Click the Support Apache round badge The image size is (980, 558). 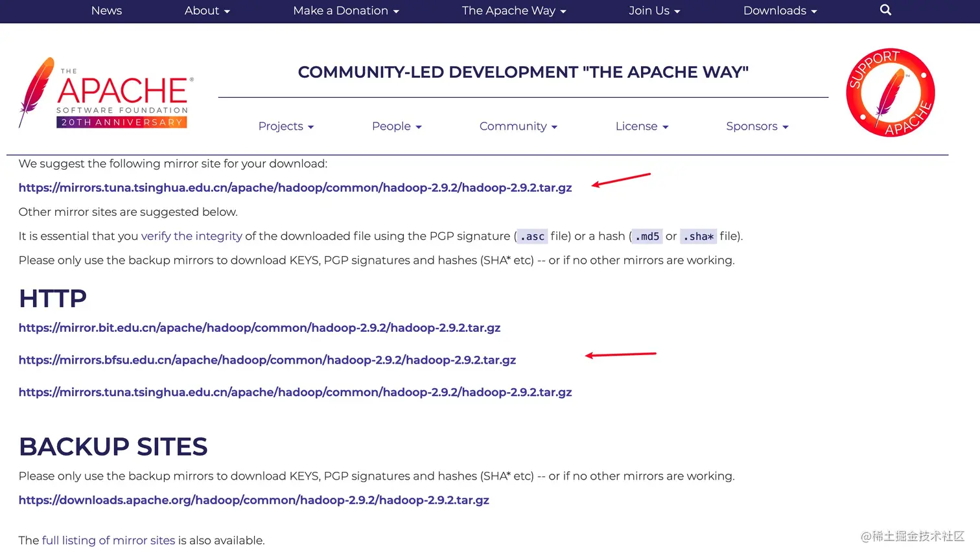891,93
